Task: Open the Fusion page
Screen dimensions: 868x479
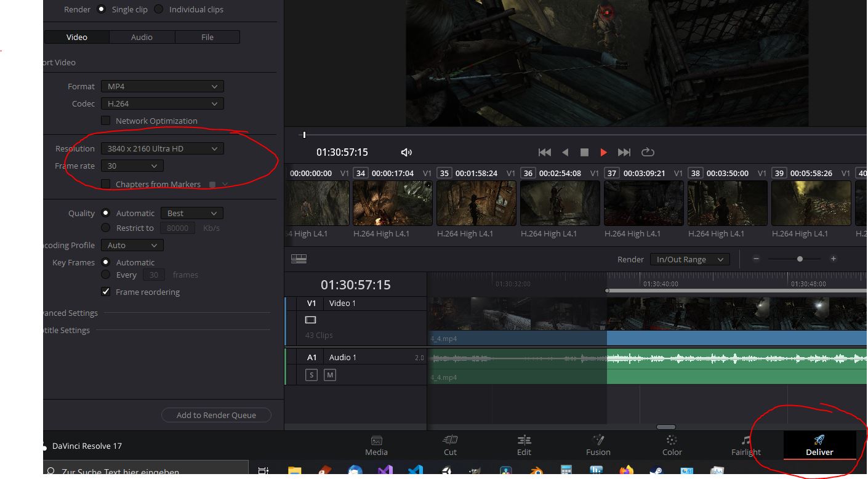Action: 598,446
